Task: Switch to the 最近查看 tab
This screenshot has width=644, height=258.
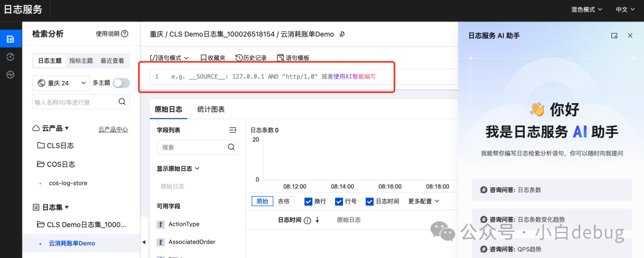Action: (x=112, y=61)
